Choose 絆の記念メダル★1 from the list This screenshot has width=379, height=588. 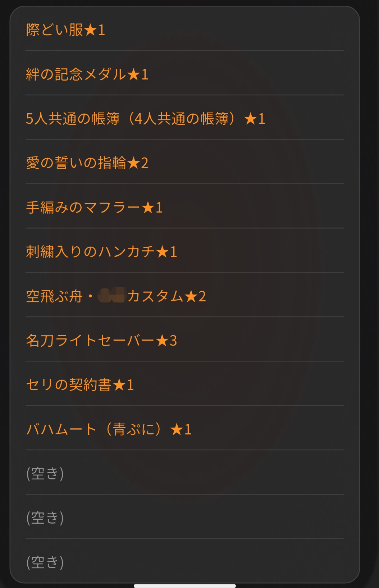point(184,74)
